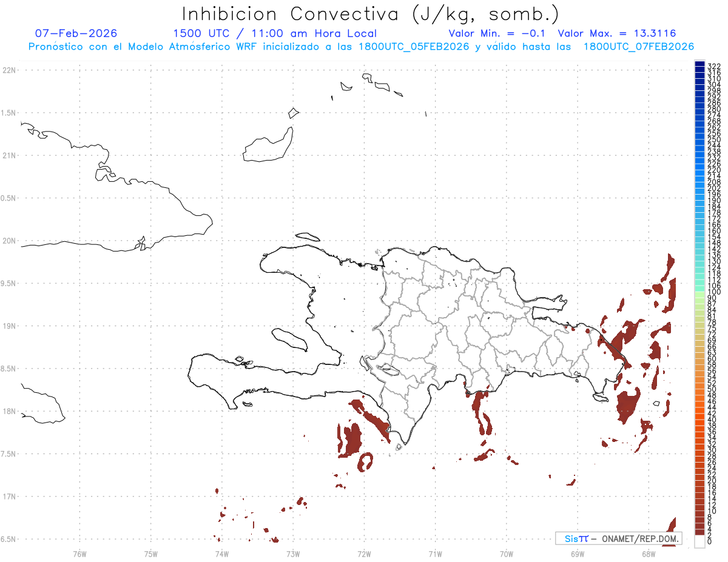This screenshot has height=562, width=728.
Task: Click the "75W" longitude label
Action: click(151, 554)
